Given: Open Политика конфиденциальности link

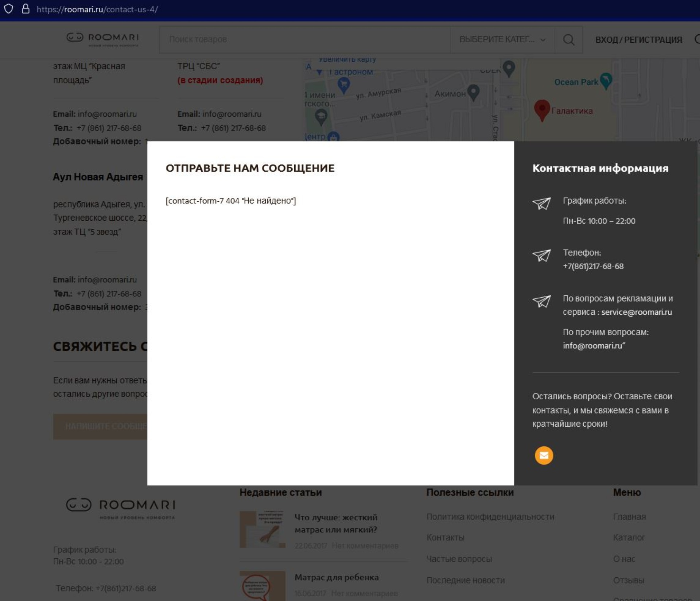Looking at the screenshot, I should click(x=490, y=517).
